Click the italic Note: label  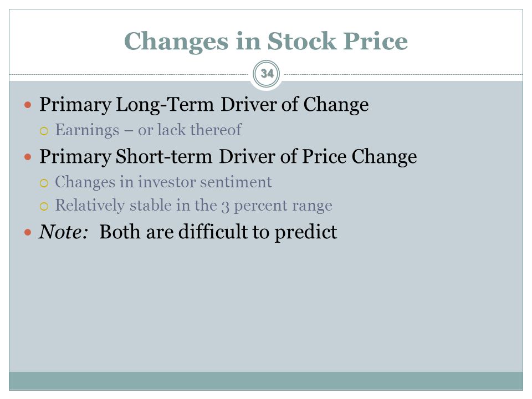[63, 232]
